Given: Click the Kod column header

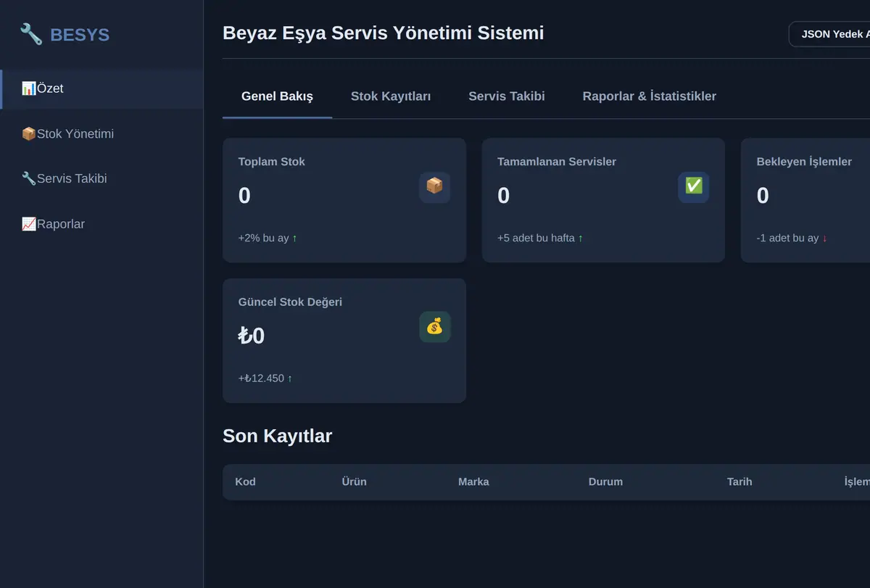Looking at the screenshot, I should tap(245, 481).
